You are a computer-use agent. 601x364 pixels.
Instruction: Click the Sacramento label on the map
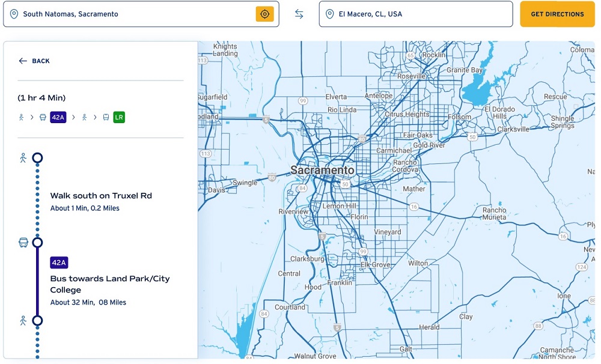pos(322,171)
